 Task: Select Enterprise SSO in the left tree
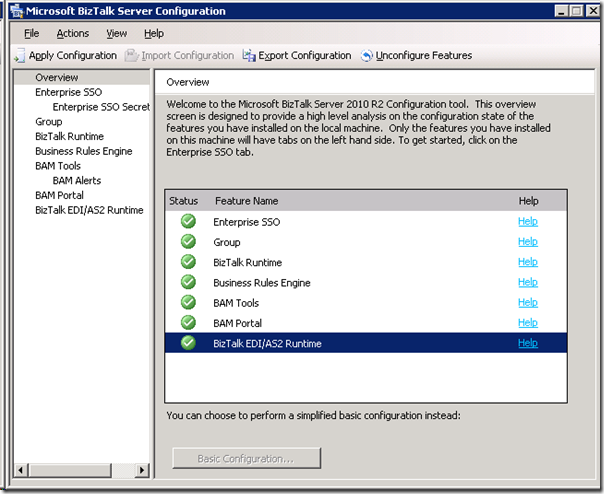[x=68, y=92]
